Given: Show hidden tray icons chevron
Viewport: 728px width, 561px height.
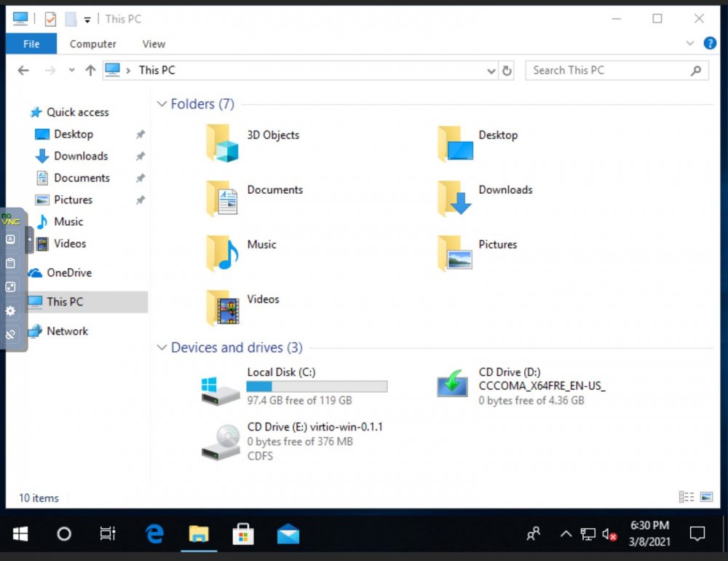Looking at the screenshot, I should [x=566, y=533].
